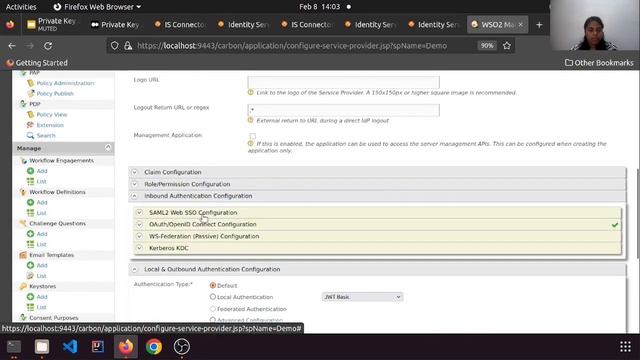The image size is (640, 360).
Task: Click the Policy Administration icon
Action: 31,83
